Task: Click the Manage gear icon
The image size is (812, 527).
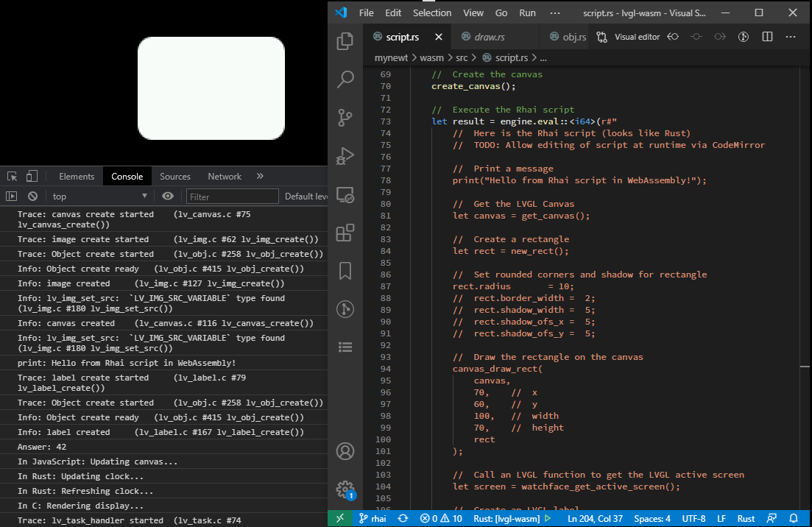Action: (x=345, y=489)
